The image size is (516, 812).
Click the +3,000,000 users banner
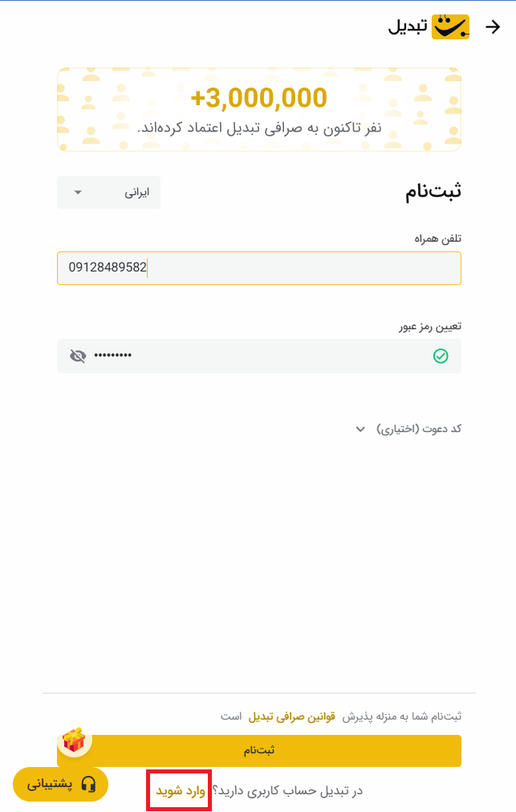tap(258, 109)
